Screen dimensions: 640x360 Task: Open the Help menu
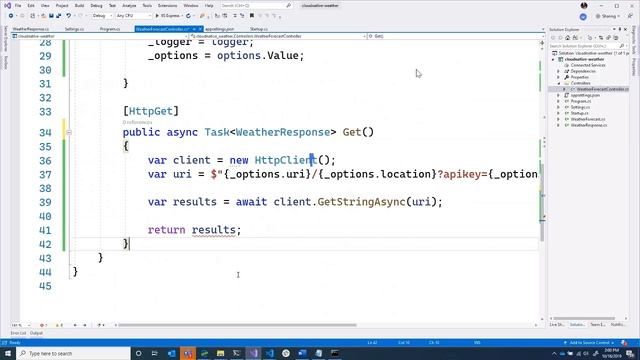[x=209, y=6]
